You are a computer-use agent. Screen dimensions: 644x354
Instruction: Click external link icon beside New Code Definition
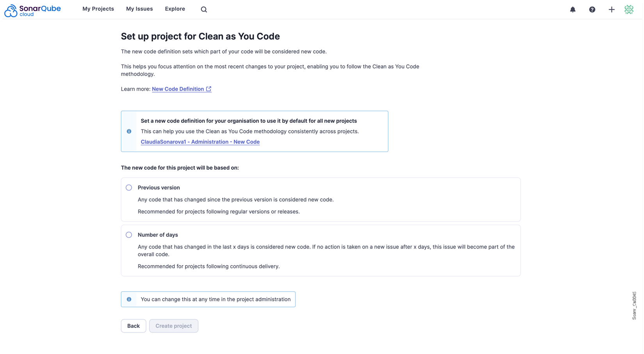[x=209, y=89]
